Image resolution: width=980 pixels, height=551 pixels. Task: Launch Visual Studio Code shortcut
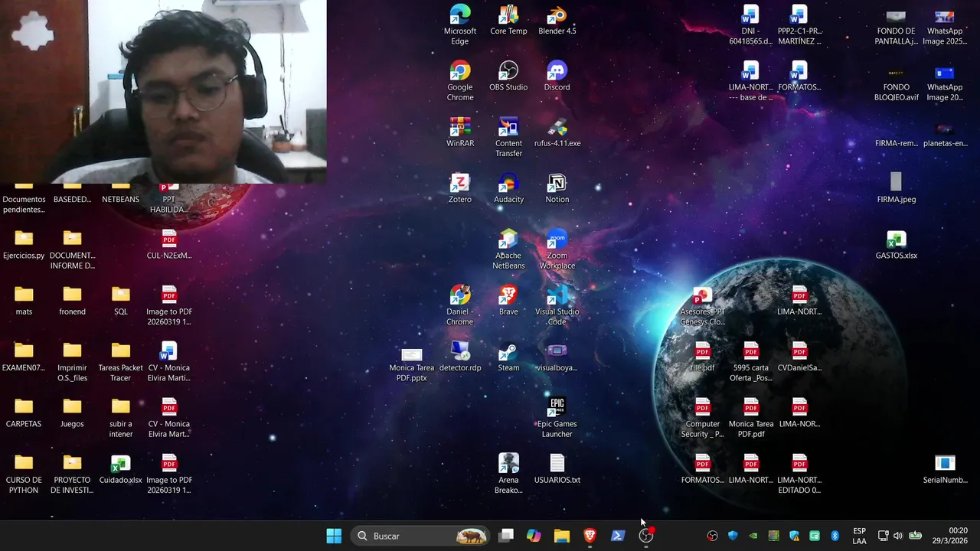557,305
